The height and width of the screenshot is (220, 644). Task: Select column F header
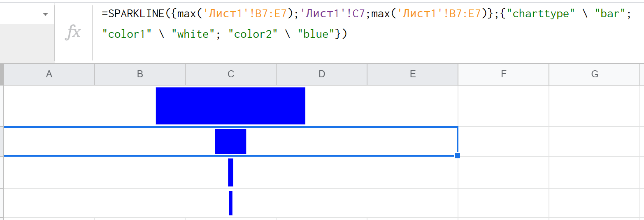[504, 74]
